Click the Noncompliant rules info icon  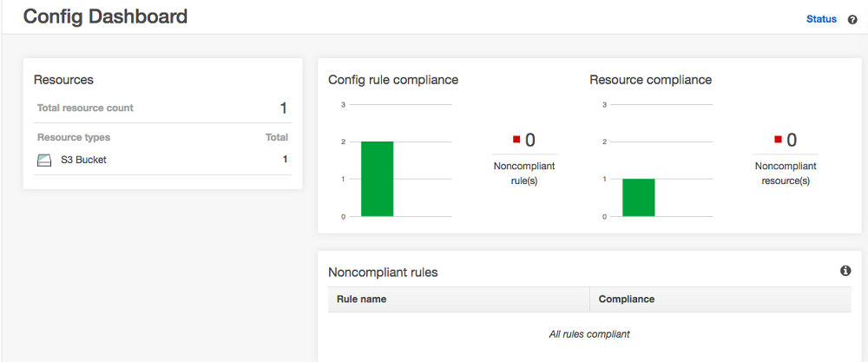[845, 271]
